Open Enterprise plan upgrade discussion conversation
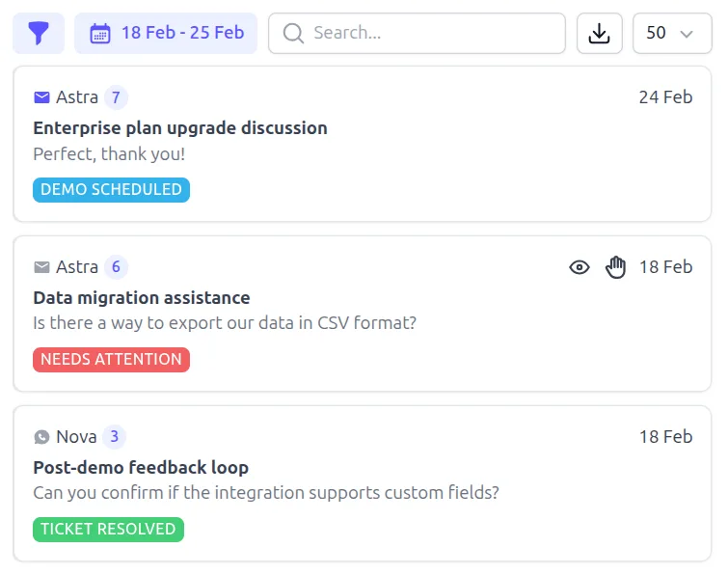Screen dimensions: 728x575 (x=180, y=128)
